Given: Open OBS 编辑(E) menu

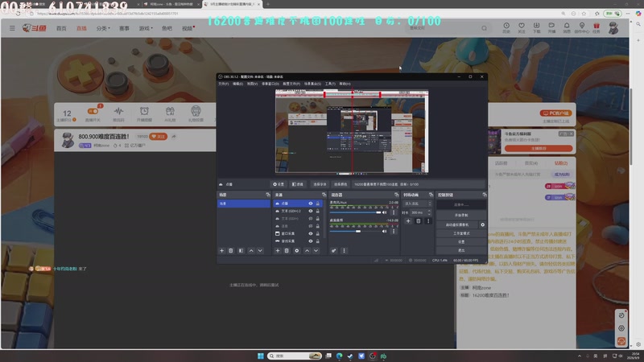Looking at the screenshot, I should [237, 84].
